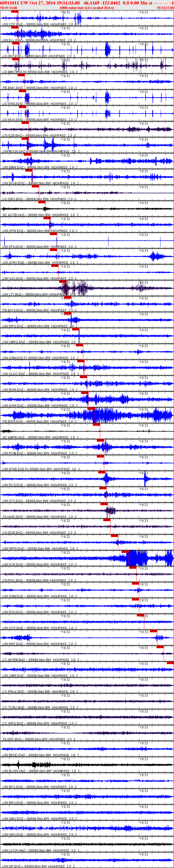Select the UW RCS EHZ station label
This screenshot has width=174, height=868.
tap(40, 485)
